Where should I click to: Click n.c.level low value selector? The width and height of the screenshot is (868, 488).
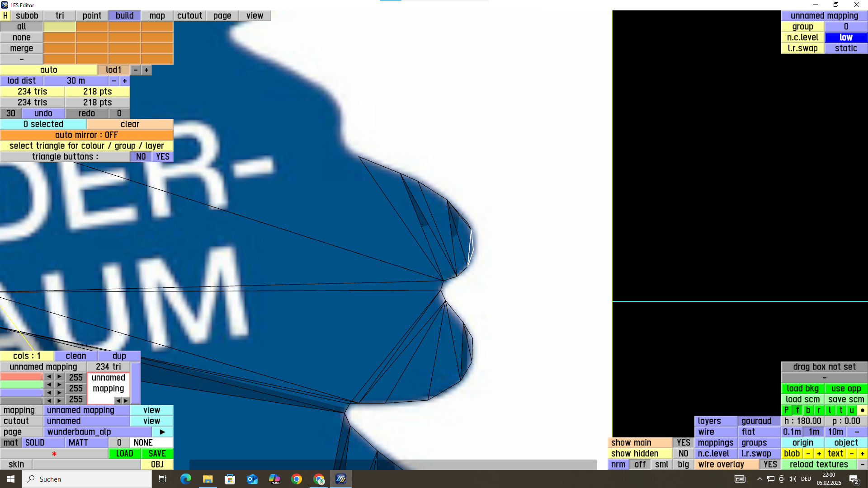pos(846,38)
